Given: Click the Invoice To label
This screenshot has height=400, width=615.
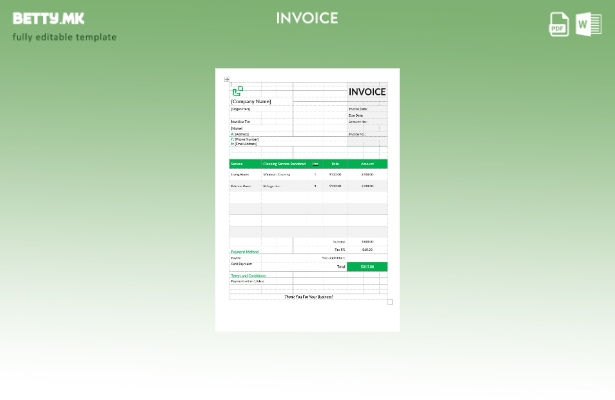Looking at the screenshot, I should 241,121.
